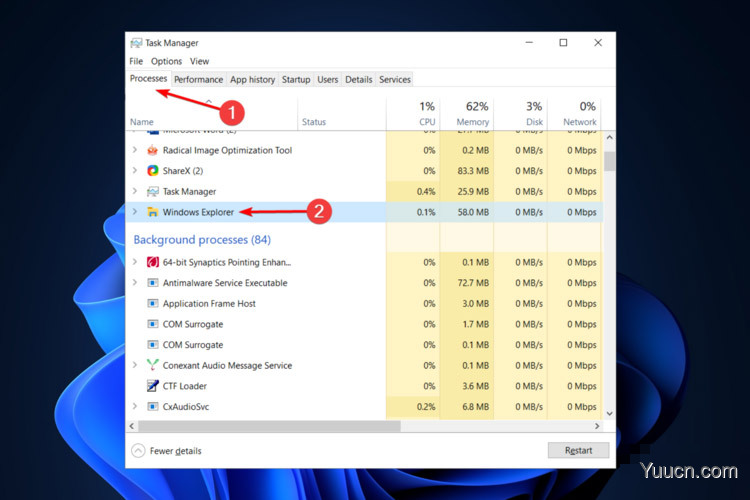This screenshot has width=750, height=500.
Task: Click the Antimalware Service Executable icon
Action: click(153, 283)
